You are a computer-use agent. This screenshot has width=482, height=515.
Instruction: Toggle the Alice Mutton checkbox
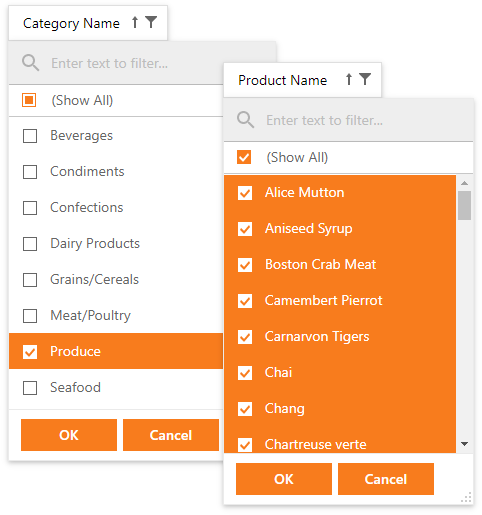click(245, 193)
